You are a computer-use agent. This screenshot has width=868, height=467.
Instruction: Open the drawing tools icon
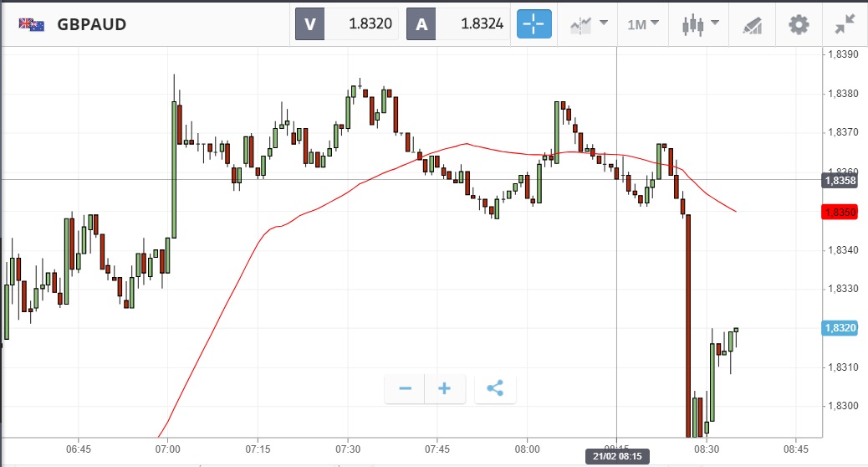coord(751,24)
